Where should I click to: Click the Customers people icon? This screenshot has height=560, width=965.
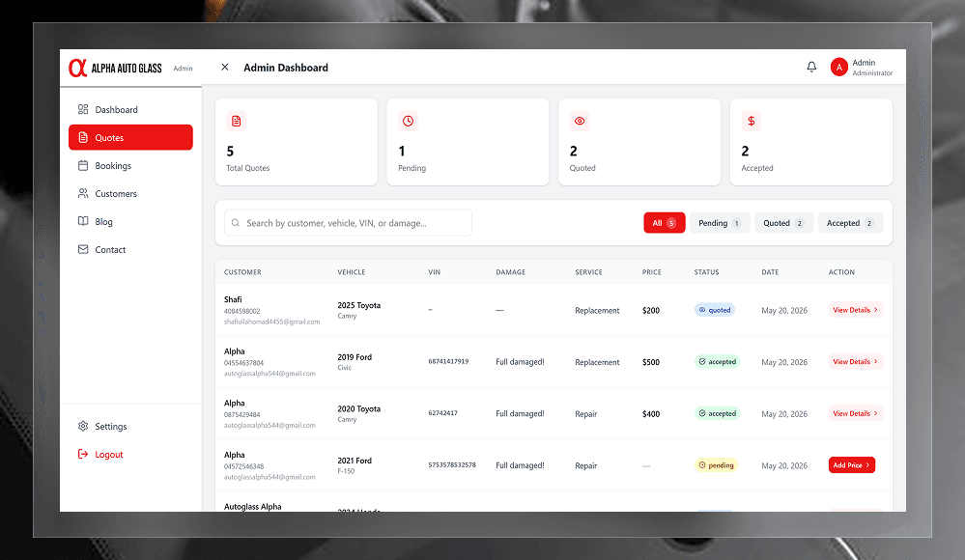point(83,193)
